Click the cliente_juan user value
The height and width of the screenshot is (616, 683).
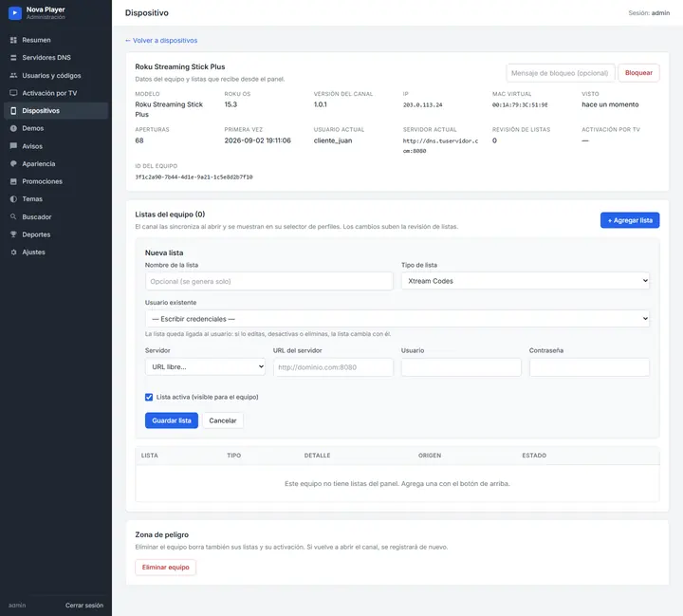click(333, 140)
